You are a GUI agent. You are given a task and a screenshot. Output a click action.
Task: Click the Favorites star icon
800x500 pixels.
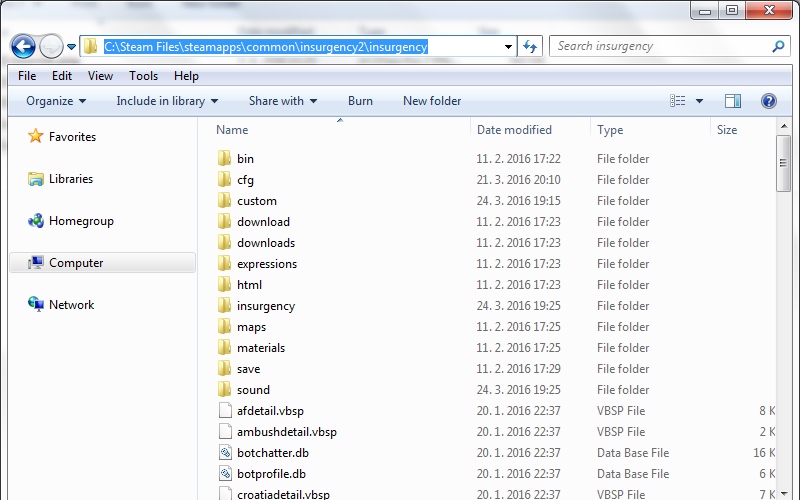(36, 136)
